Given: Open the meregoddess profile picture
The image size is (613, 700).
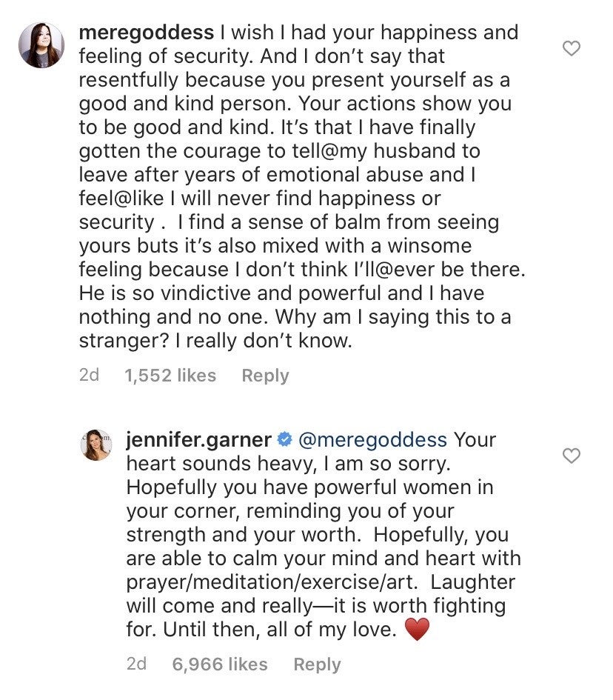Looking at the screenshot, I should click(41, 45).
